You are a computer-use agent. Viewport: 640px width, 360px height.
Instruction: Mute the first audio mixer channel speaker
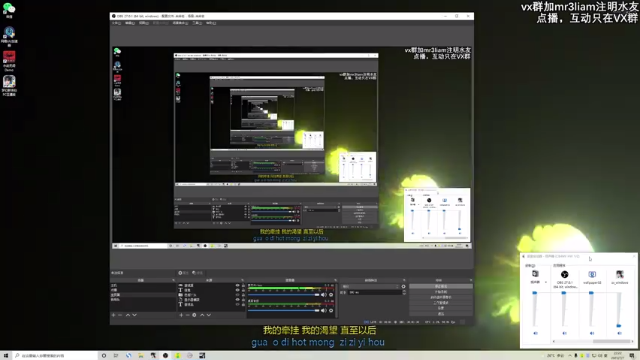pos(323,295)
